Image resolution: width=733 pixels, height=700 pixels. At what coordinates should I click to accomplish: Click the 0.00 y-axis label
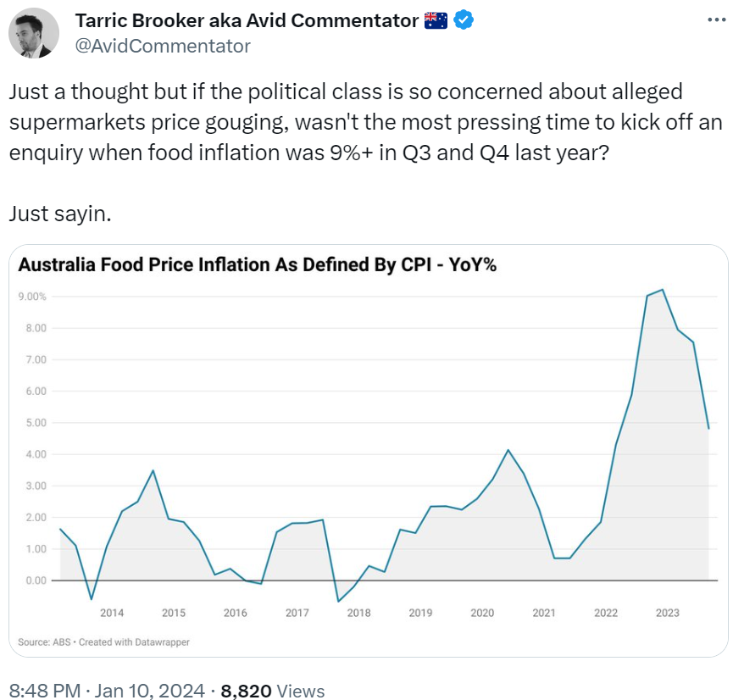pos(35,581)
